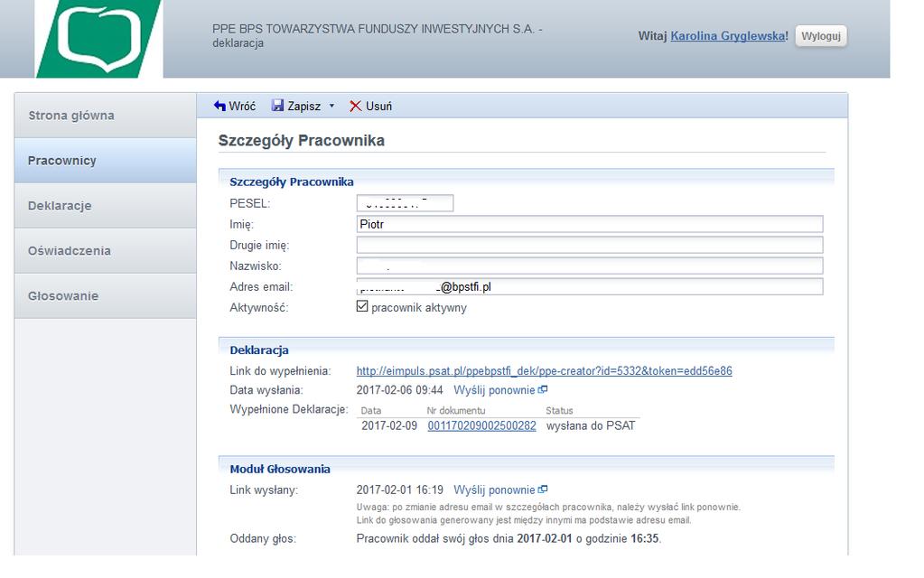Click the Wróć toolbar label

click(242, 106)
